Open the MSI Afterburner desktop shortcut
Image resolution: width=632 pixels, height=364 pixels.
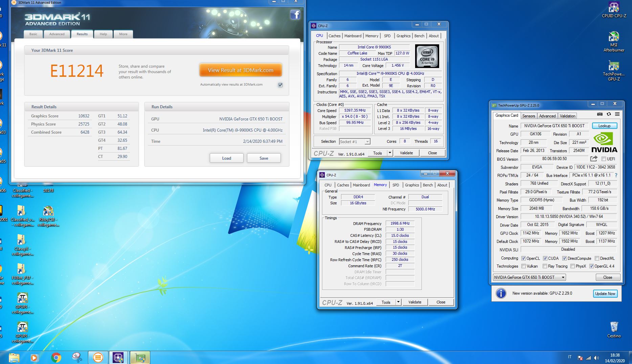tap(614, 41)
